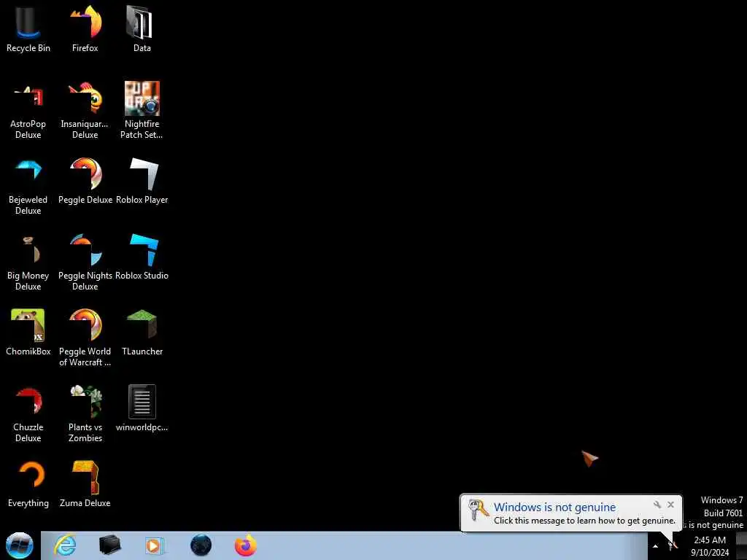Select Peggle World of Warcraft shortcut

(85, 338)
